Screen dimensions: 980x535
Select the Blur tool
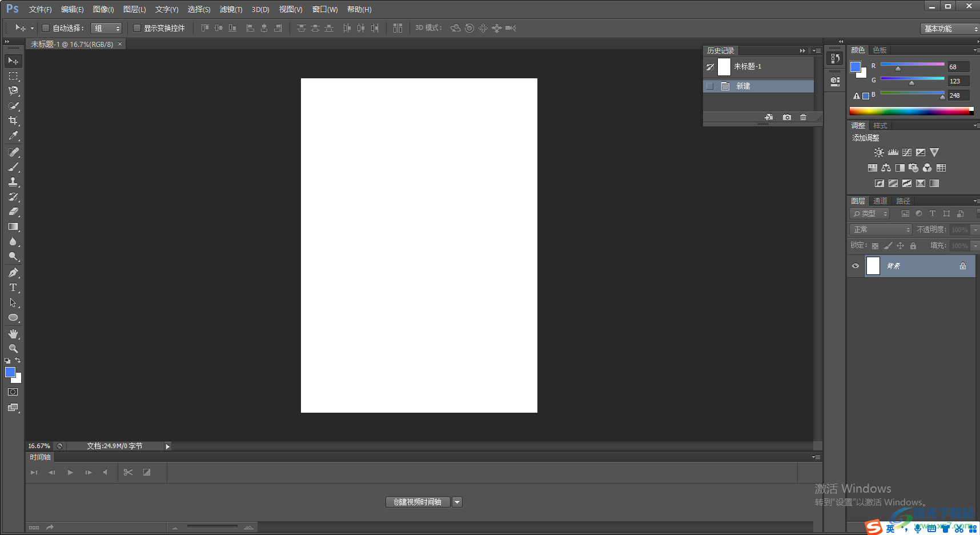coord(13,241)
